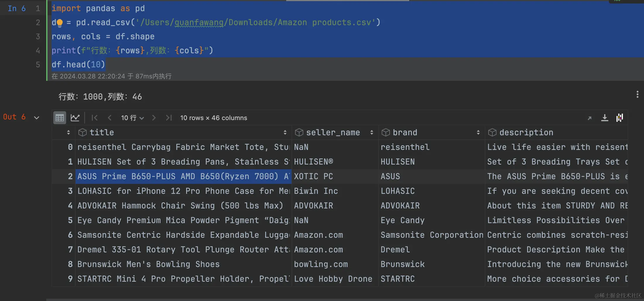Go to first page of rows
644x301 pixels.
pyautogui.click(x=95, y=118)
